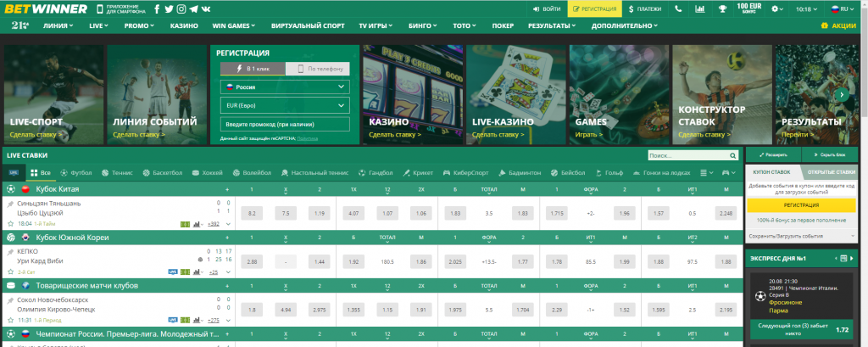Open field view for Сокол Новочебоксарск match

[185, 321]
